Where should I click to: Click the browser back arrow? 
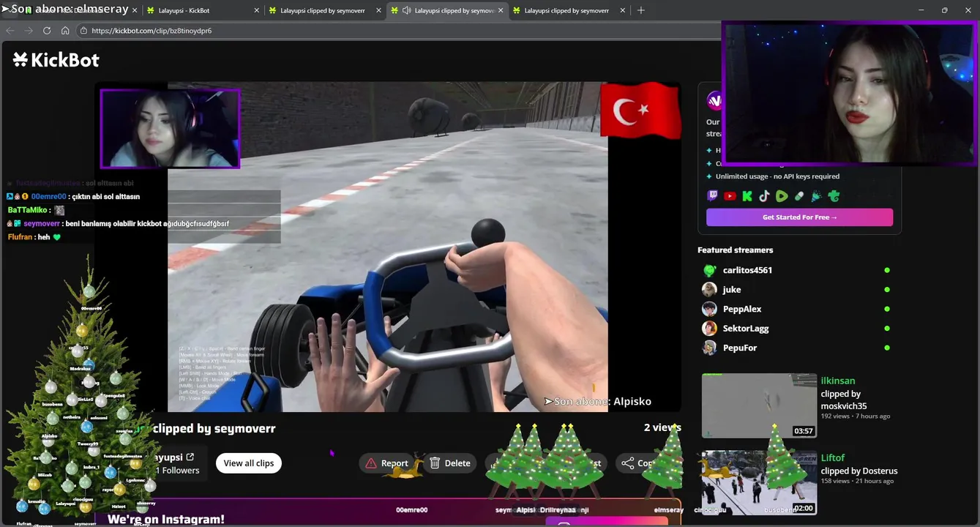10,31
